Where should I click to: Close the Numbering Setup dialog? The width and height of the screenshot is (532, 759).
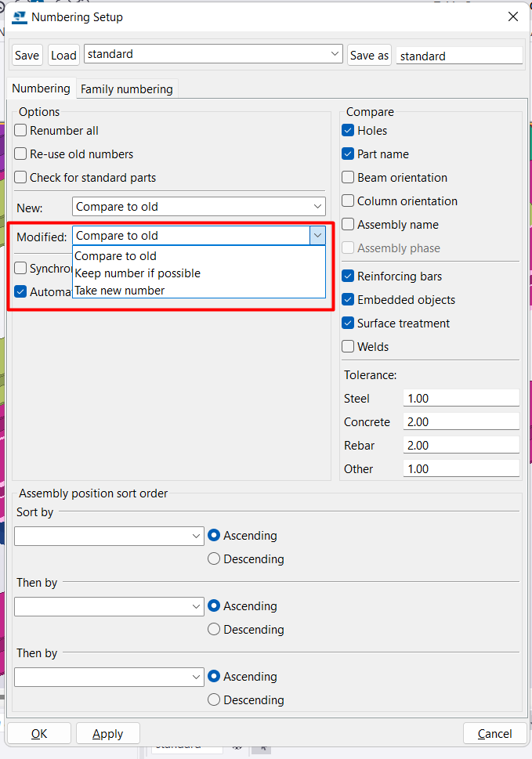point(512,16)
